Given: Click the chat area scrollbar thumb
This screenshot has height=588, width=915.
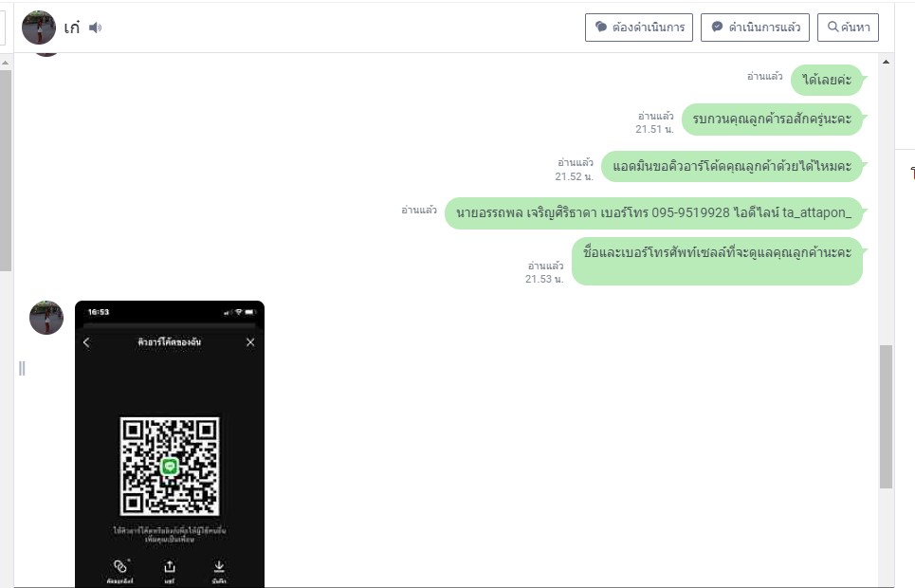Looking at the screenshot, I should (887, 415).
